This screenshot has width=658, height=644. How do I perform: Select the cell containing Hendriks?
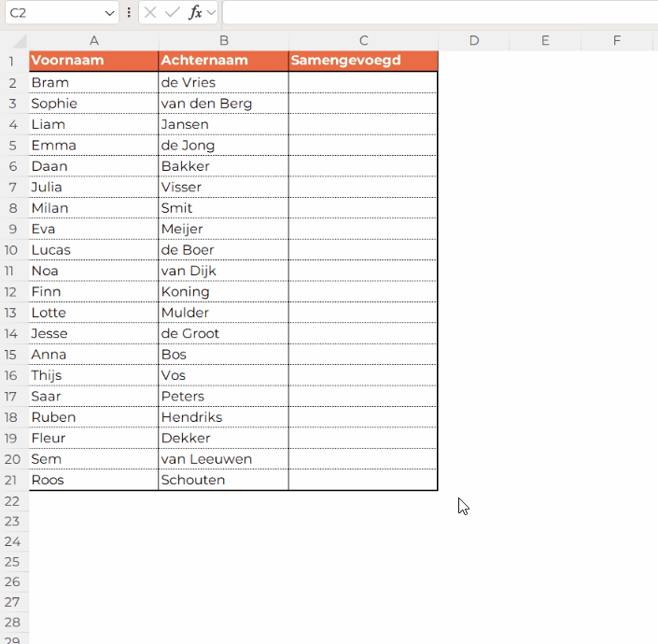[224, 417]
